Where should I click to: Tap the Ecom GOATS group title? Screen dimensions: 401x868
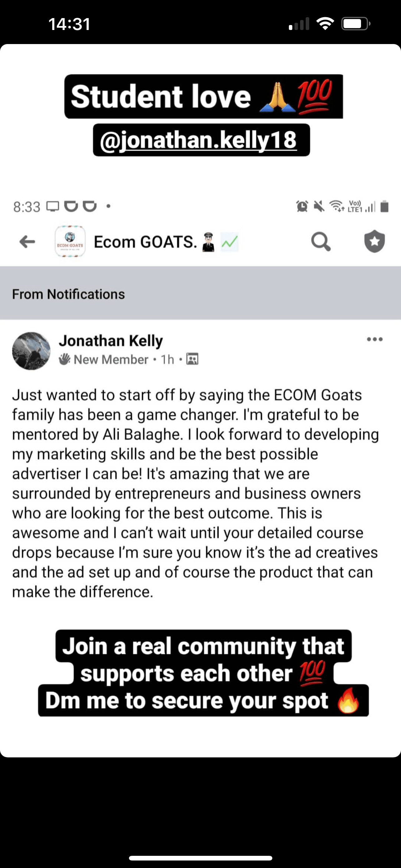click(145, 242)
